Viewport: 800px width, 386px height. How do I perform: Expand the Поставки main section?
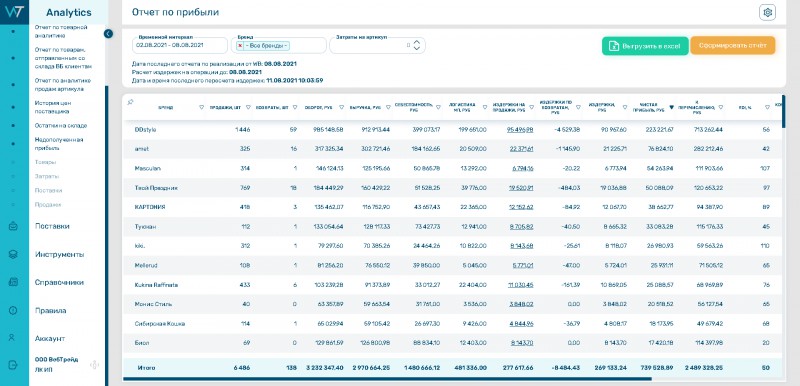point(52,226)
